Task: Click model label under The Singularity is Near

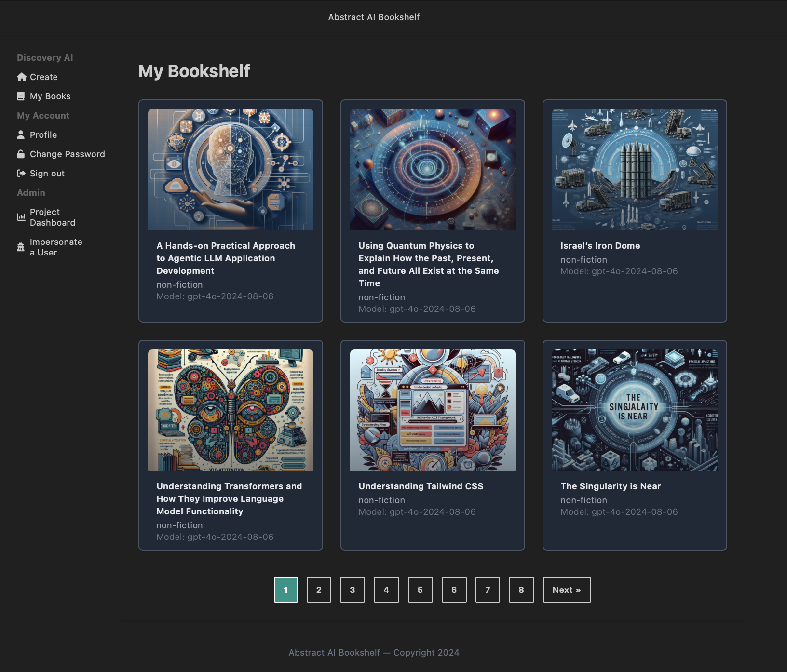Action: tap(619, 512)
